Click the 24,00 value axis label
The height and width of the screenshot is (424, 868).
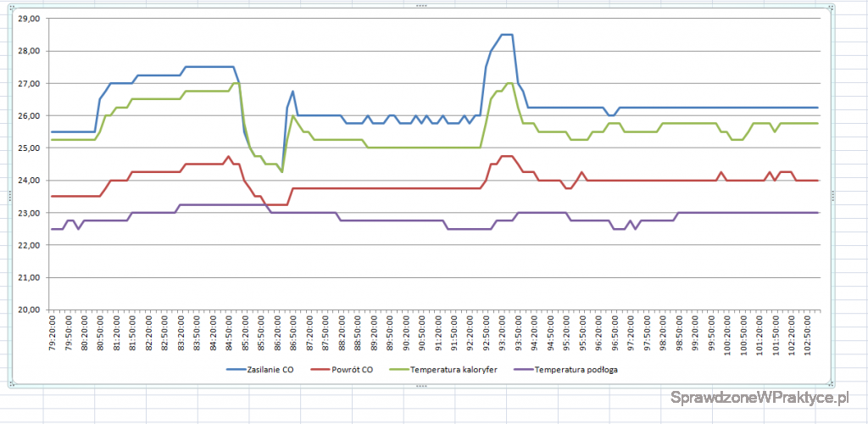[30, 181]
